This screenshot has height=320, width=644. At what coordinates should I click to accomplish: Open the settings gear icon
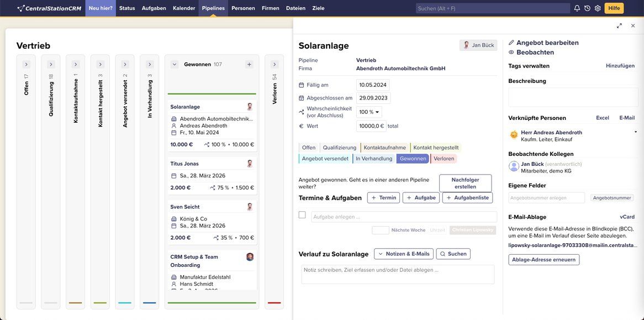point(598,8)
